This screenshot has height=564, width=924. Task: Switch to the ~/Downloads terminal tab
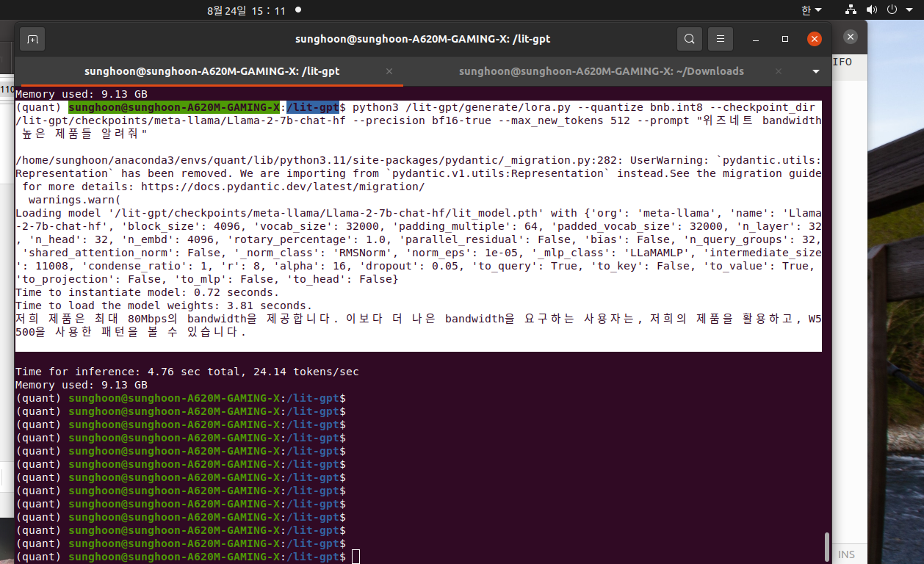pyautogui.click(x=601, y=71)
